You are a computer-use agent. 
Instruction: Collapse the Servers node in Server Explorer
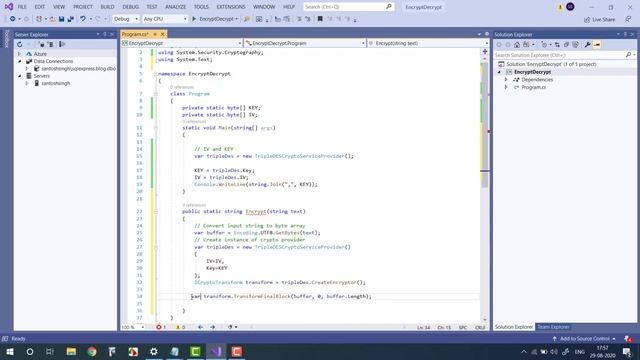(x=19, y=76)
